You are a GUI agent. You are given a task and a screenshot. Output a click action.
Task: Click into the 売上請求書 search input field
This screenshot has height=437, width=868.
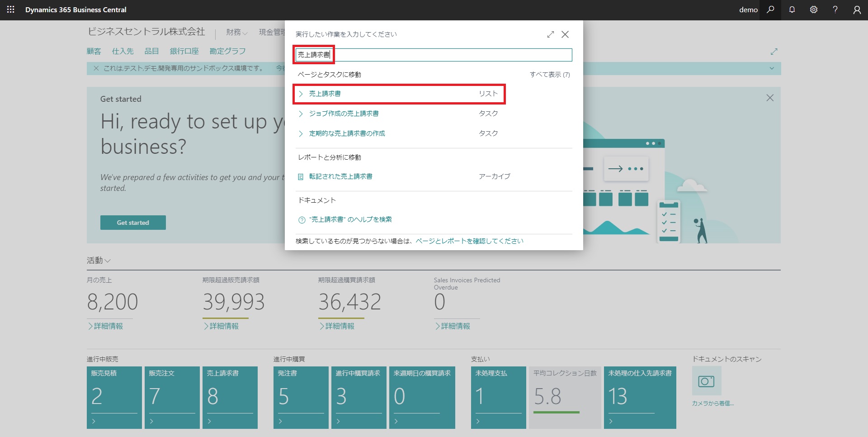point(434,55)
